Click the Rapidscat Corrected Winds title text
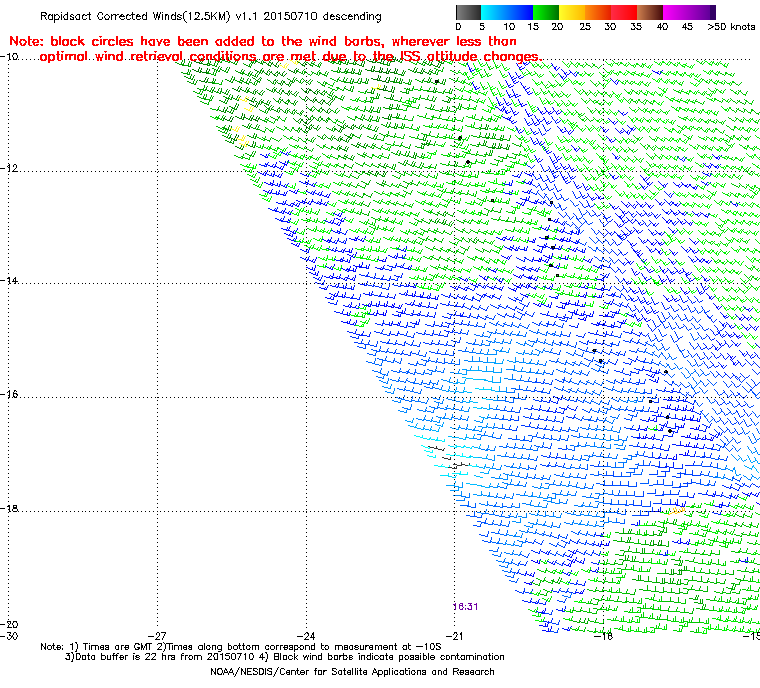Viewport: 760px width, 688px height. 210,16
